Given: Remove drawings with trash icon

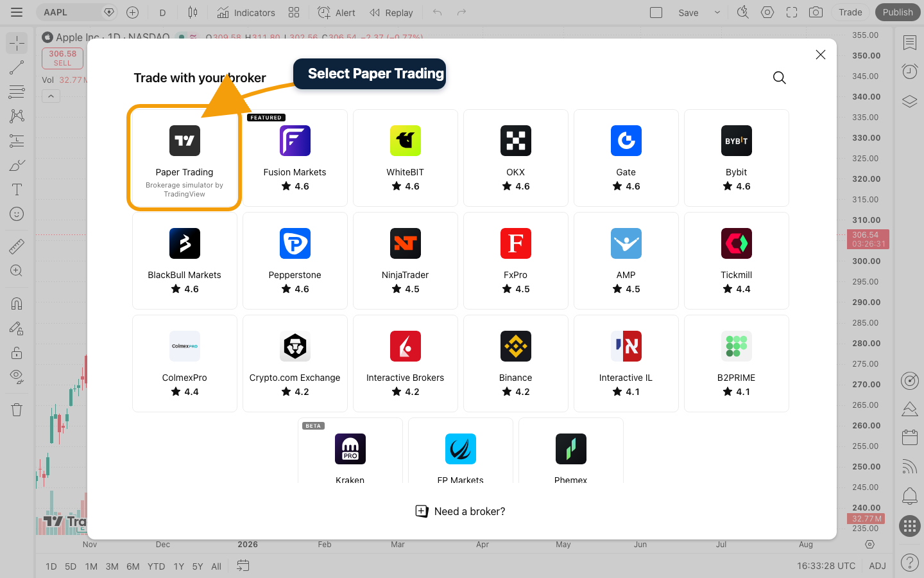Looking at the screenshot, I should [17, 410].
